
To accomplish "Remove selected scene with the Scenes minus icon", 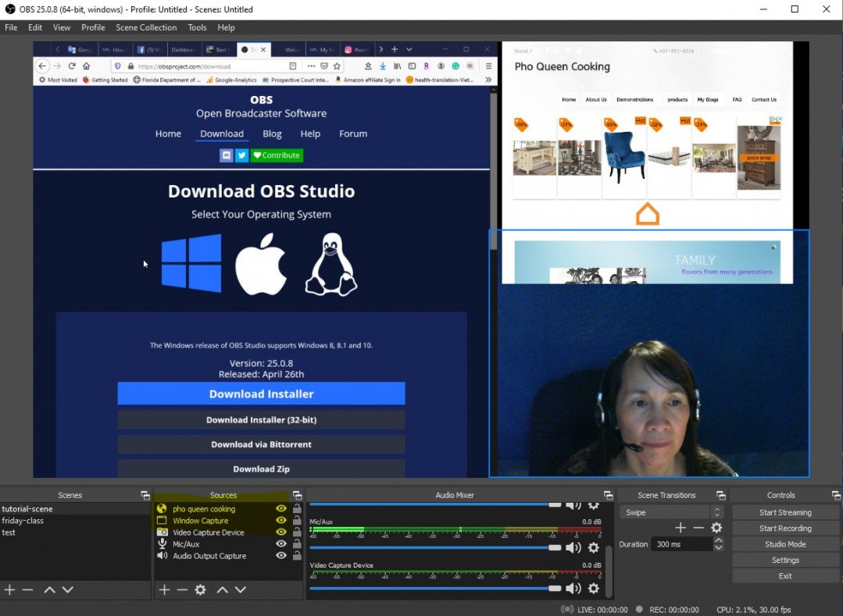I will coord(28,589).
